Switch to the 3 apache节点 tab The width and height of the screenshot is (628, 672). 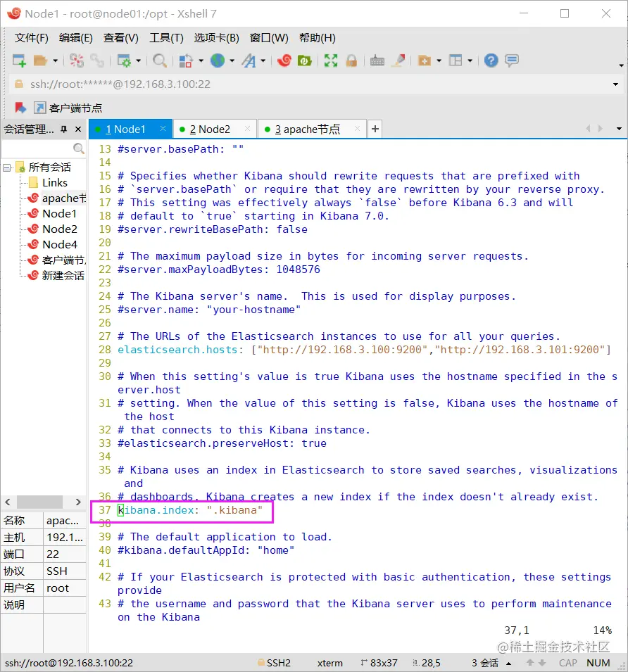pos(312,129)
